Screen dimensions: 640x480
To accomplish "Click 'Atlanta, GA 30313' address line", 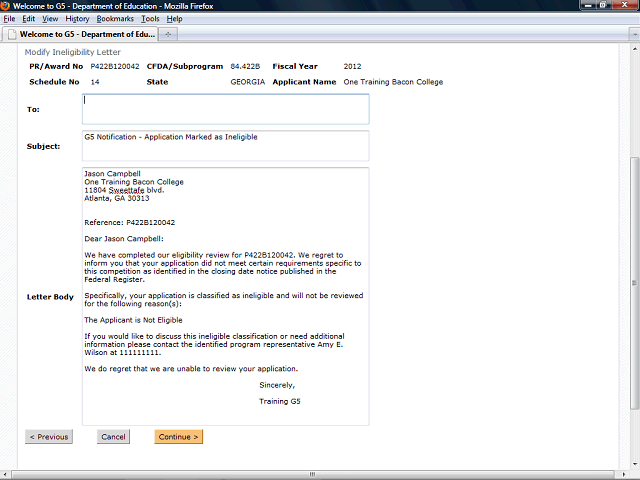I will point(117,198).
